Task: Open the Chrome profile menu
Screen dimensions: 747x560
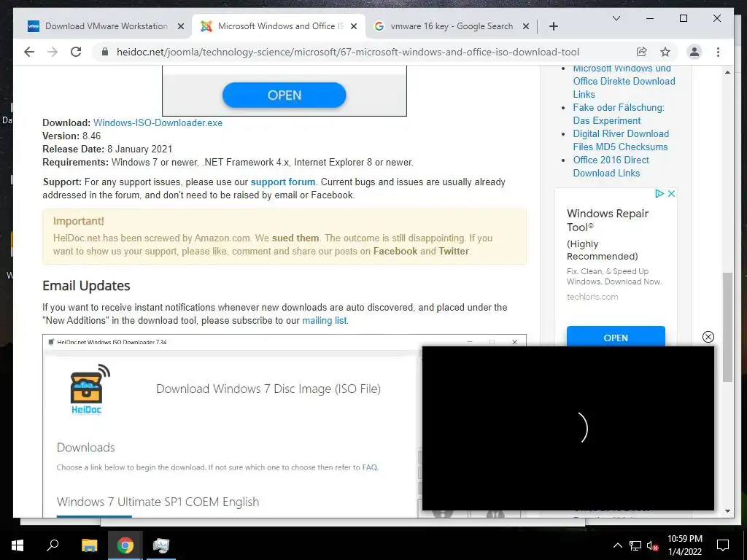Action: point(694,52)
